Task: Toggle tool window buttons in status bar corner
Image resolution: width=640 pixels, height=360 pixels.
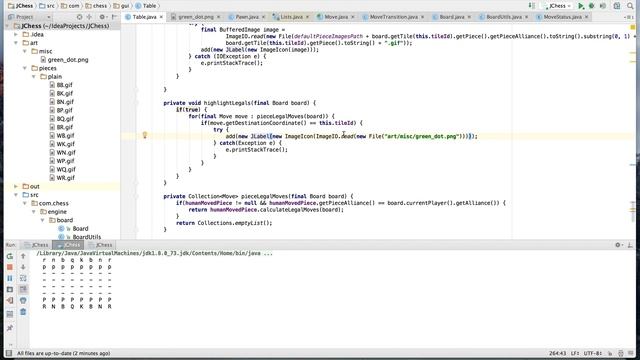Action: tap(9, 353)
